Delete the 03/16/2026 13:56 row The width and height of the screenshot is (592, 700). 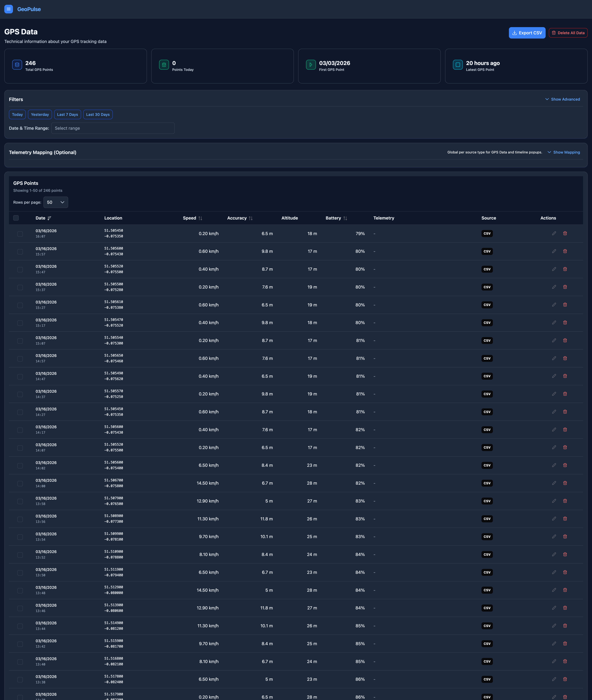point(565,519)
